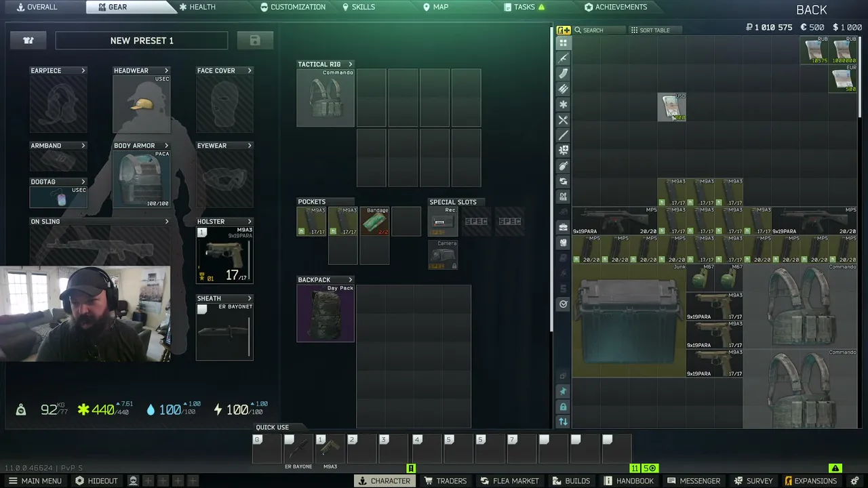Expand the Backpack slot arrow

(351, 280)
